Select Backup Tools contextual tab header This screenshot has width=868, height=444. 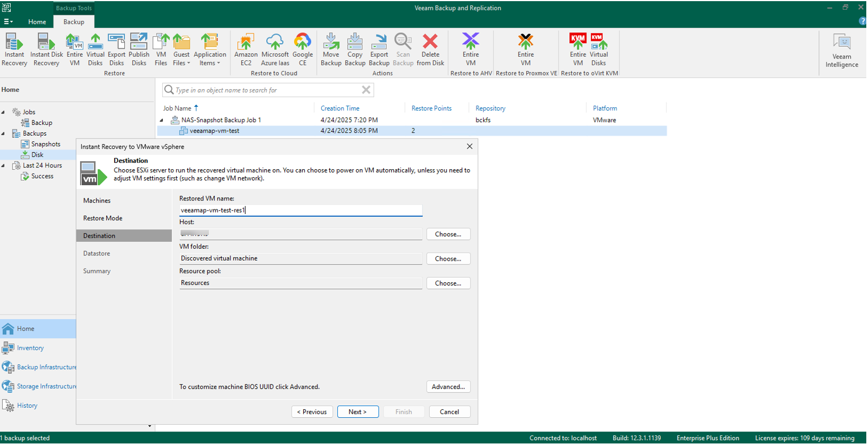click(x=74, y=8)
